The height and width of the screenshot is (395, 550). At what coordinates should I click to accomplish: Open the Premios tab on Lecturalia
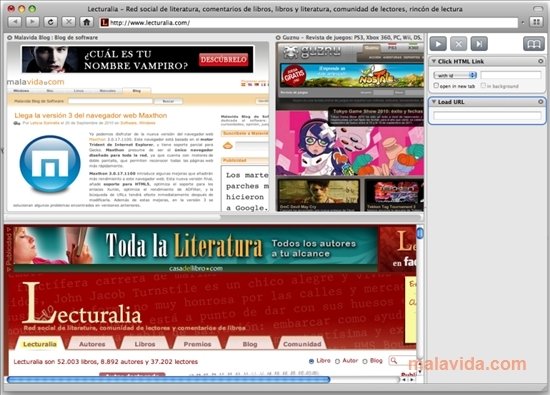(x=197, y=344)
